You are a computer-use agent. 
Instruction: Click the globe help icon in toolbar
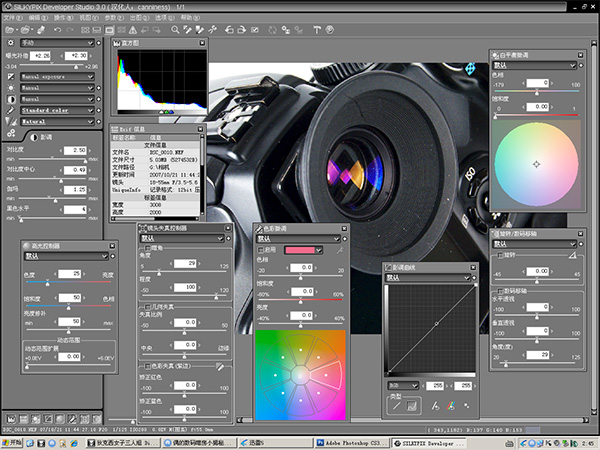tap(330, 29)
